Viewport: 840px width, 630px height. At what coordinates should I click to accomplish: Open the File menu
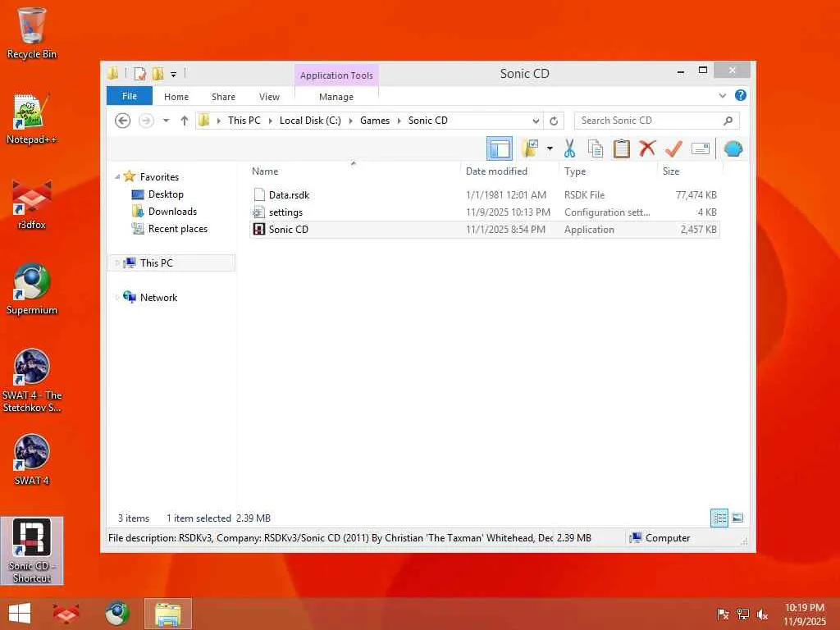coord(130,97)
